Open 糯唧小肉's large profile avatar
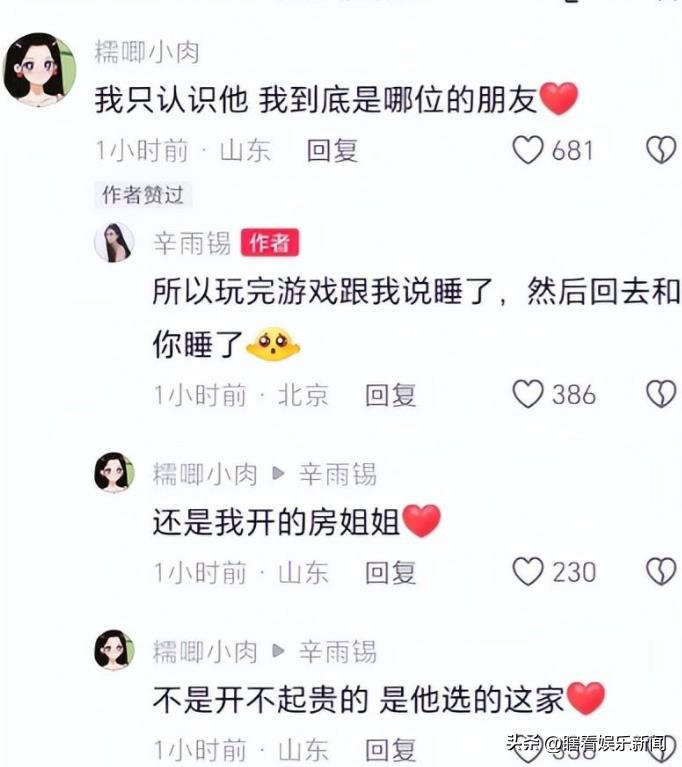The width and height of the screenshot is (682, 767). 40,69
